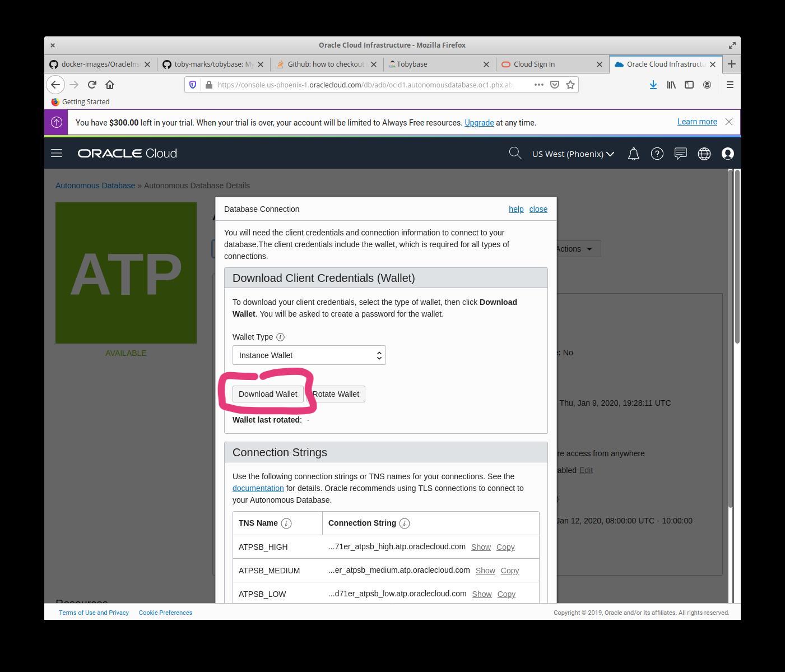Copy ATPSB_HIGH connection string

pos(505,547)
